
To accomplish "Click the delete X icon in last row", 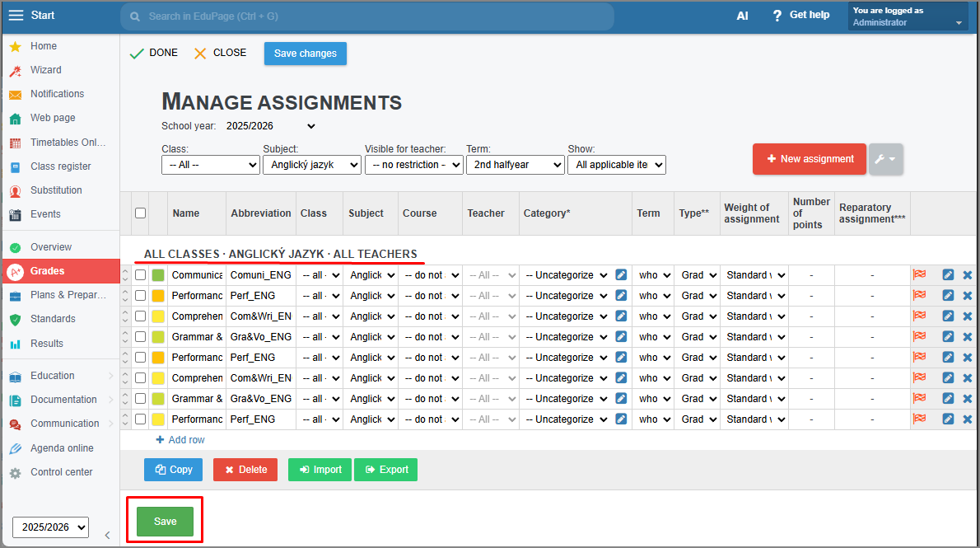I will pos(968,419).
